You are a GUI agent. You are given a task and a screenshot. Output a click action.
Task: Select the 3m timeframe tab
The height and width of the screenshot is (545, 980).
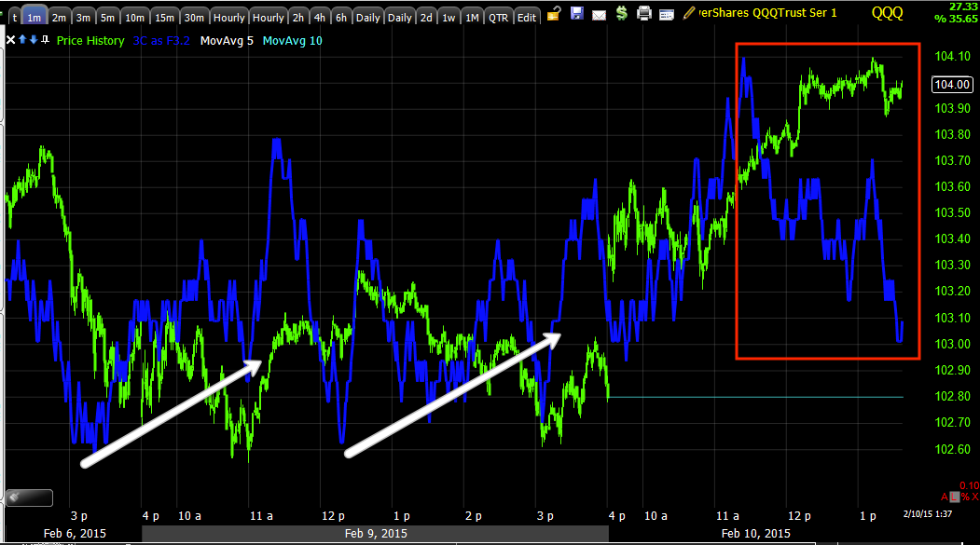[83, 18]
